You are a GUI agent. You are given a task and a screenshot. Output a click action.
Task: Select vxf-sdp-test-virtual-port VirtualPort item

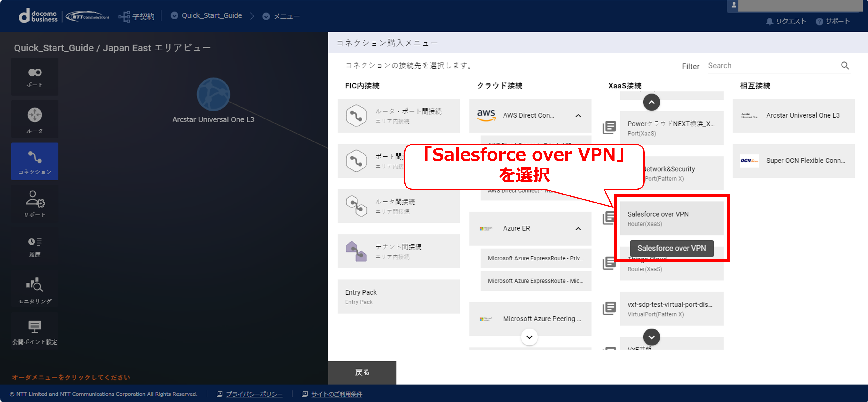(672, 309)
